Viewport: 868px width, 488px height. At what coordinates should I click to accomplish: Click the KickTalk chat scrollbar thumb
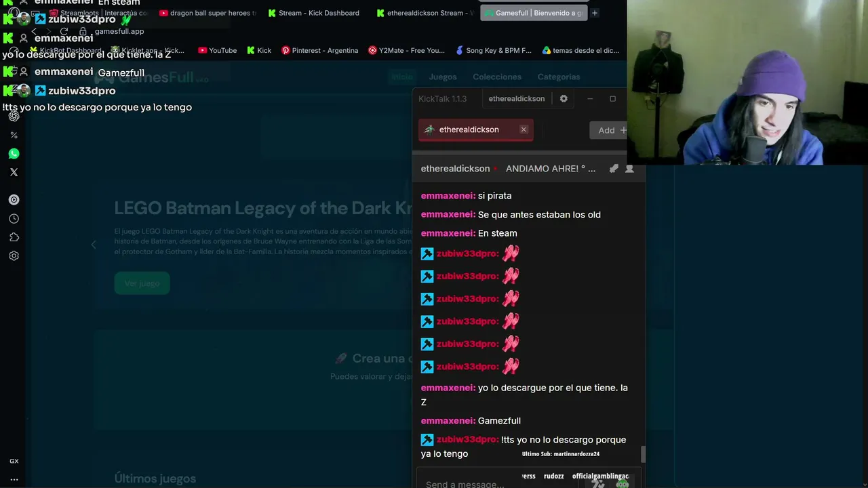click(643, 454)
